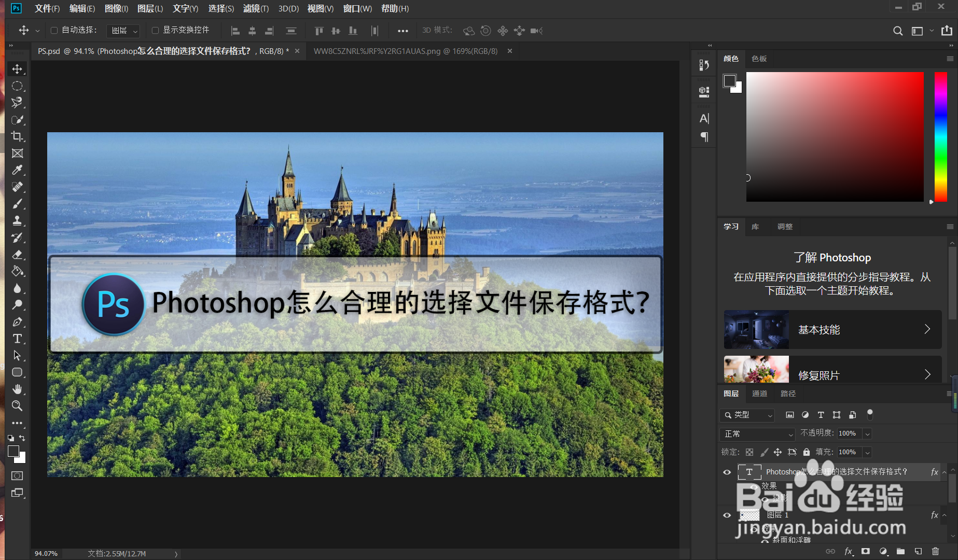This screenshot has width=958, height=560.
Task: Open the fill (填充) slider dropdown arrow
Action: [x=867, y=452]
